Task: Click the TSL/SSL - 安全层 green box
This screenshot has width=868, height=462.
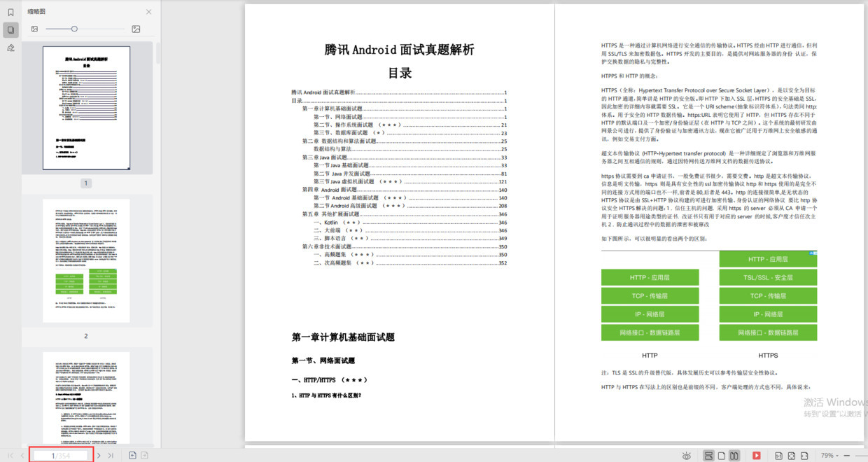Action: pos(768,278)
